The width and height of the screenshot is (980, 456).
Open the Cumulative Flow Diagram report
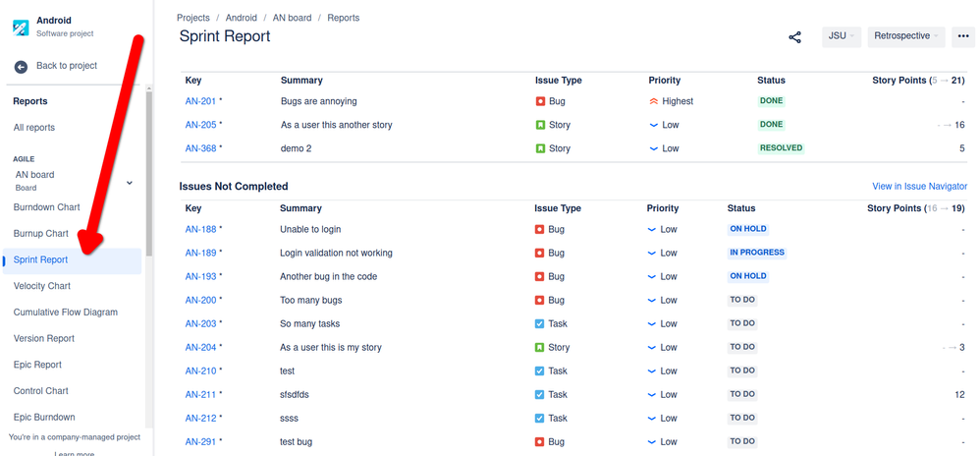pos(66,313)
